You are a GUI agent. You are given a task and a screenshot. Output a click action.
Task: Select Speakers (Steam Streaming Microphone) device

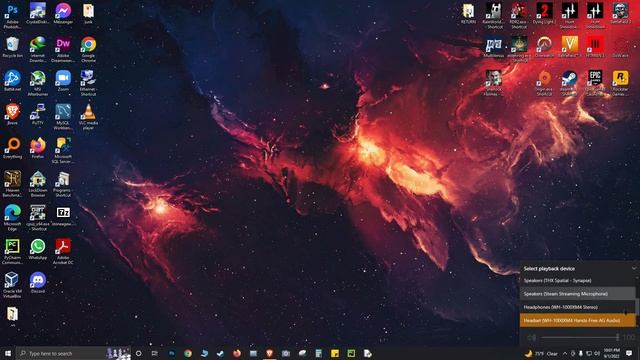click(x=578, y=294)
